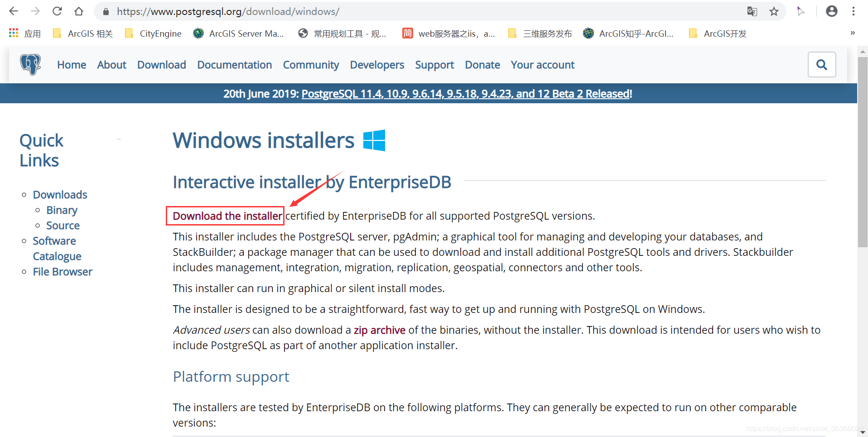868x437 pixels.
Task: Click the browser back arrow
Action: 14,11
